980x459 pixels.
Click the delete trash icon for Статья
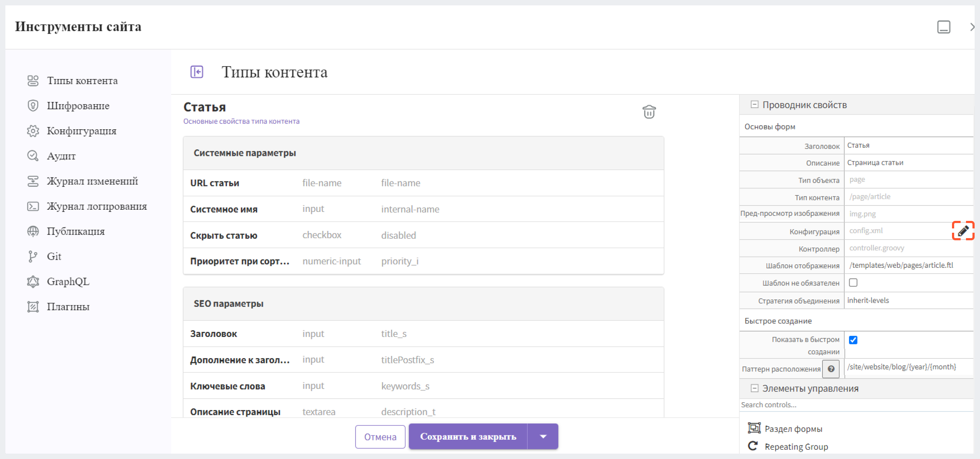649,112
